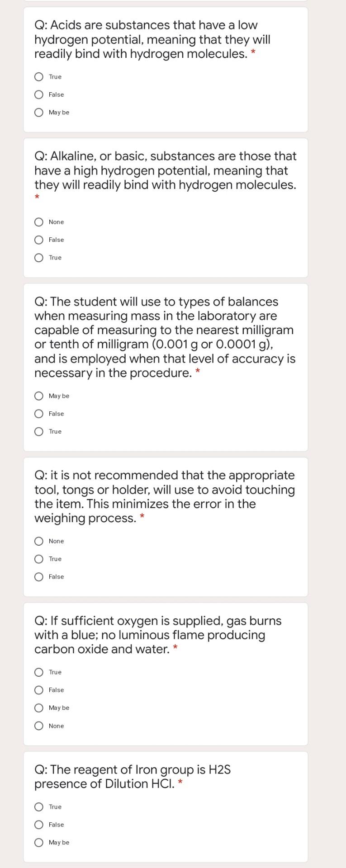The width and height of the screenshot is (346, 868).
Task: Choose May be for the acids question
Action: click(39, 112)
